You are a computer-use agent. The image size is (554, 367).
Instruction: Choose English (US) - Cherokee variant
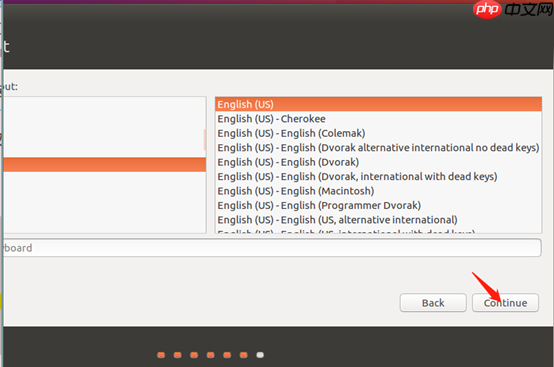pos(378,119)
